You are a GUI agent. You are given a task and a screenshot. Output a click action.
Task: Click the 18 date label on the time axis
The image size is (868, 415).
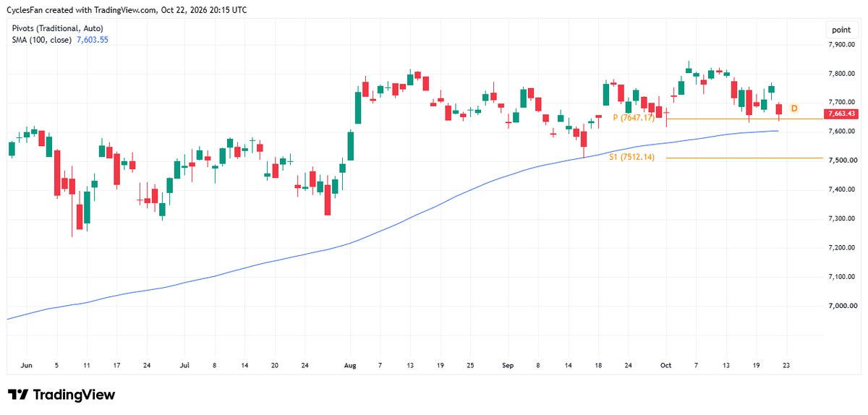click(598, 366)
